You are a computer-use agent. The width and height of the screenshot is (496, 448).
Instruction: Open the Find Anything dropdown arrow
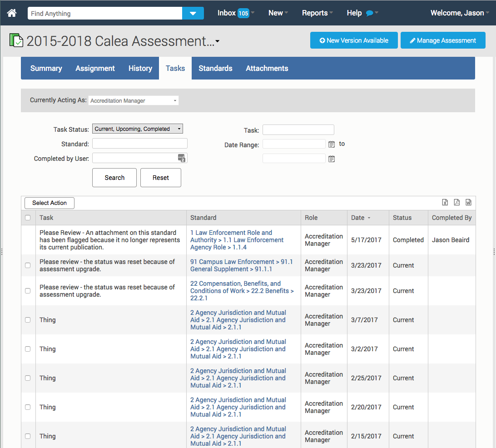[193, 14]
